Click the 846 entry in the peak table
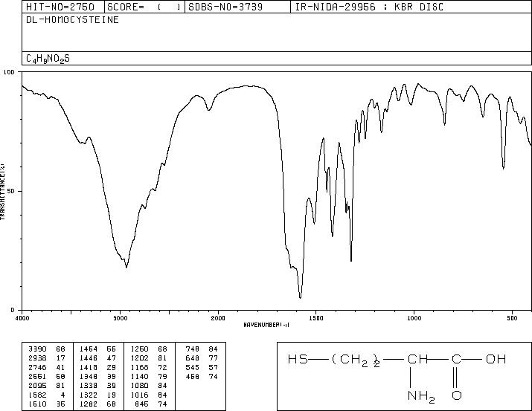This screenshot has height=411, width=532. (x=142, y=404)
